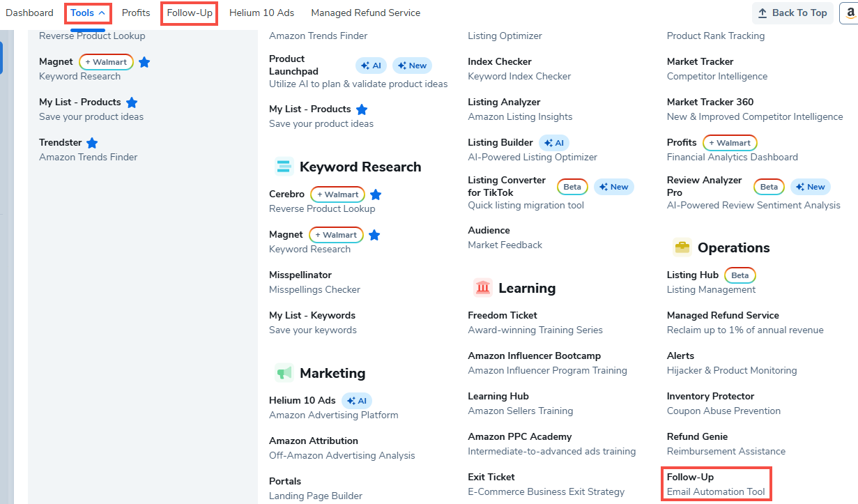Image resolution: width=858 pixels, height=504 pixels.
Task: Collapse the Tools dropdown menu
Action: [88, 13]
